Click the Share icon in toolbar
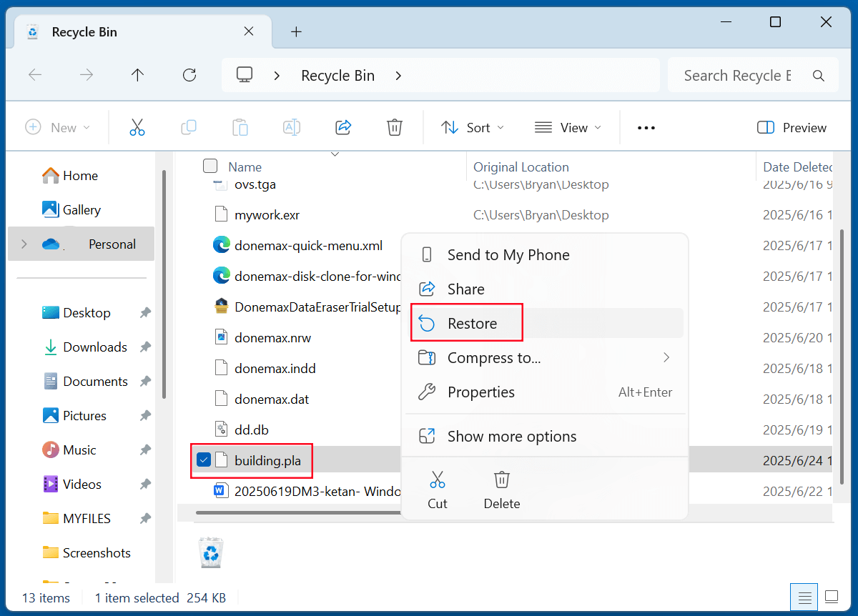 343,128
